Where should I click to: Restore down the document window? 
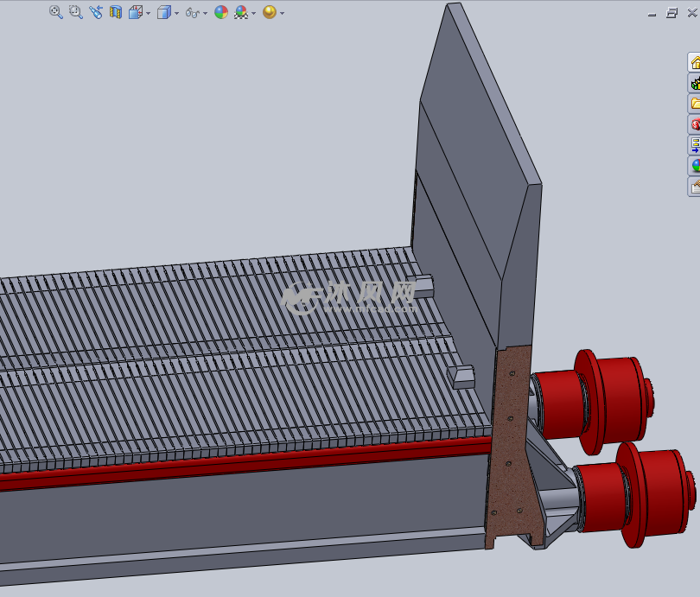click(x=671, y=13)
